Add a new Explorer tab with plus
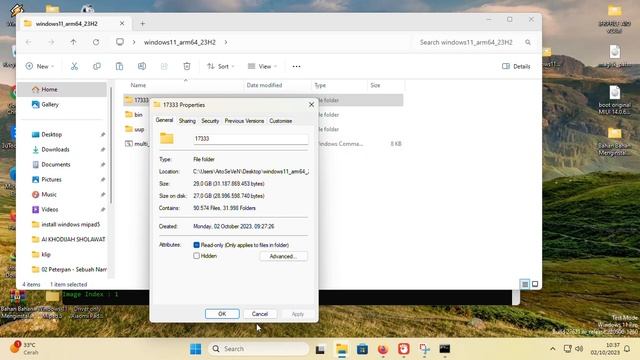The height and width of the screenshot is (360, 640). click(x=142, y=24)
